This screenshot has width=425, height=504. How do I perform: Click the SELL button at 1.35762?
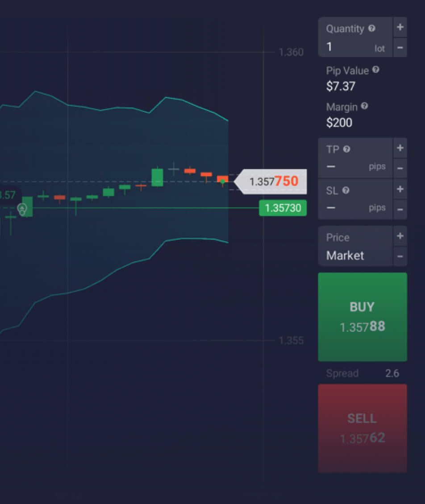pyautogui.click(x=362, y=427)
